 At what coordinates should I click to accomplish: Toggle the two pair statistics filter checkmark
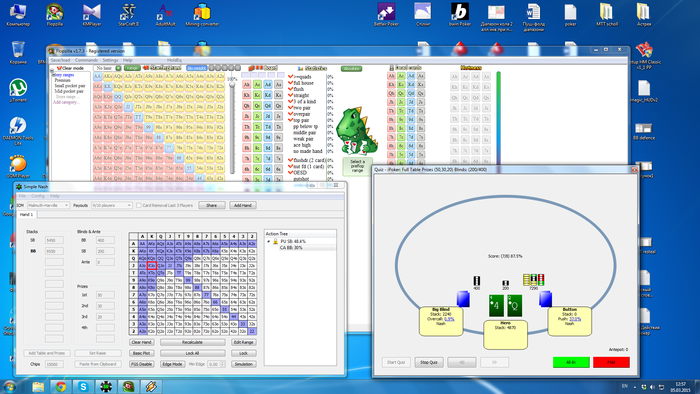(x=291, y=108)
